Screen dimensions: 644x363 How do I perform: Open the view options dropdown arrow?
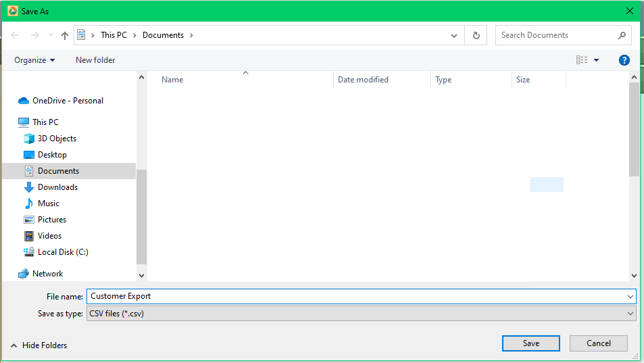pyautogui.click(x=596, y=60)
